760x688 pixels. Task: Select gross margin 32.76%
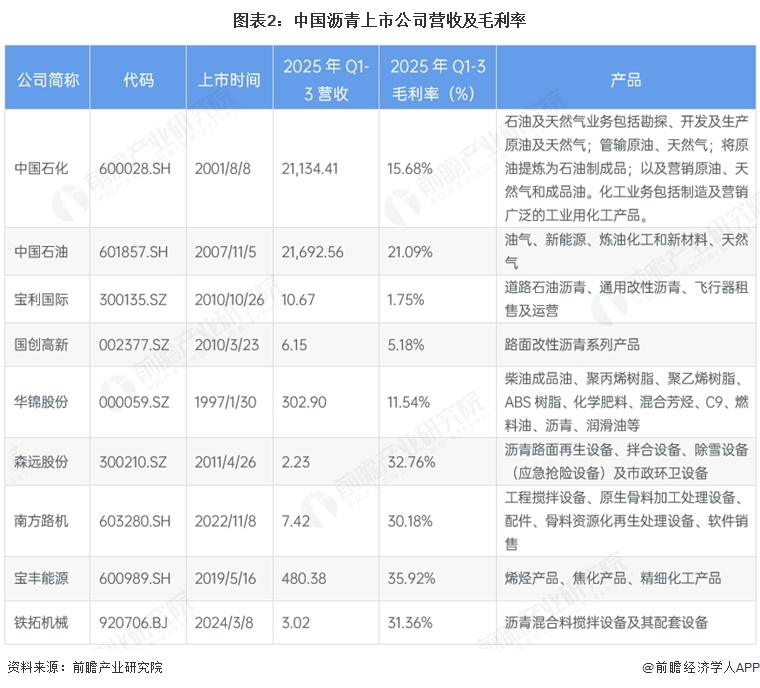(411, 462)
